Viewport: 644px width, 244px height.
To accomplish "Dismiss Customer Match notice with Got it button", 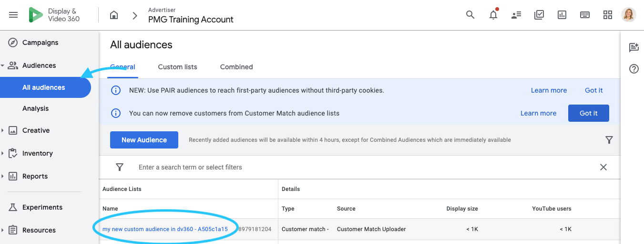I will (x=588, y=113).
